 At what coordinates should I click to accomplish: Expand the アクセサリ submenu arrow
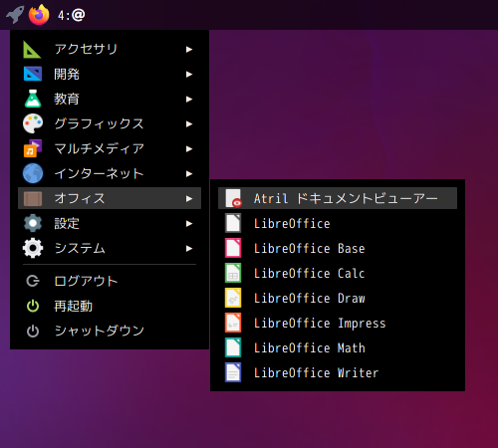(189, 50)
